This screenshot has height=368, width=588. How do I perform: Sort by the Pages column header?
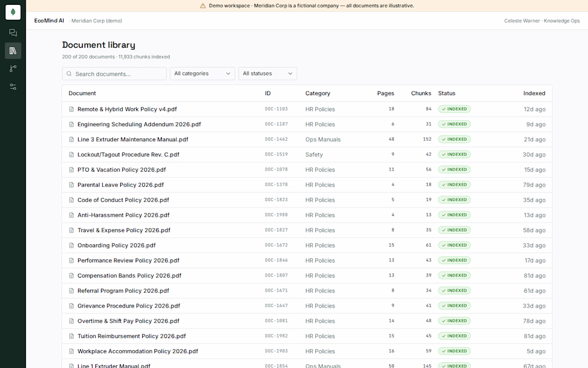385,94
